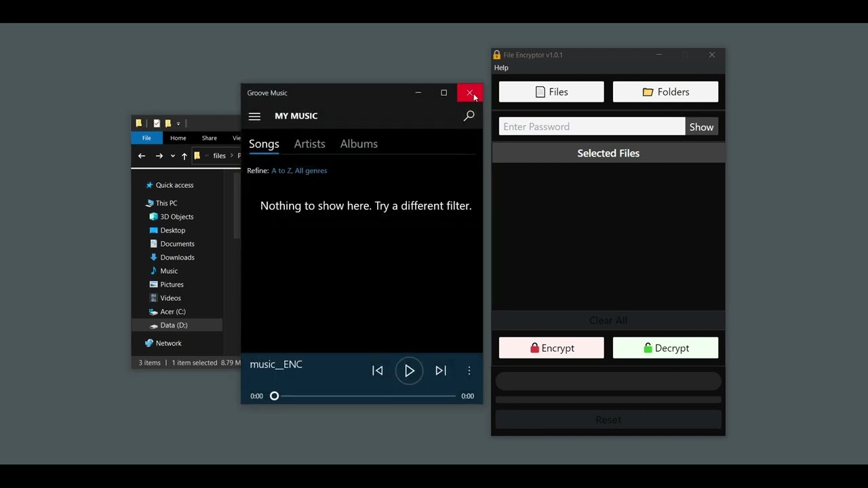Click the red Encrypt button
This screenshot has width=868, height=488.
click(x=551, y=348)
